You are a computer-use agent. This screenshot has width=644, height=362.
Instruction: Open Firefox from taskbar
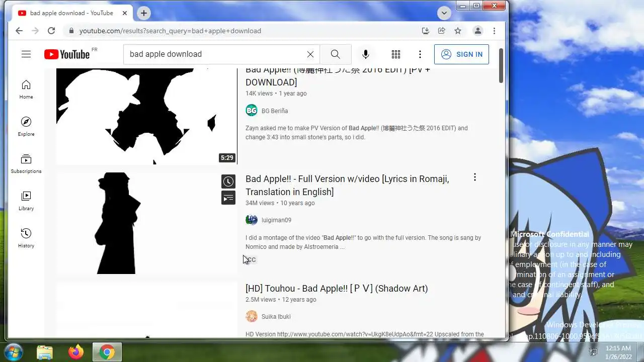(x=76, y=352)
